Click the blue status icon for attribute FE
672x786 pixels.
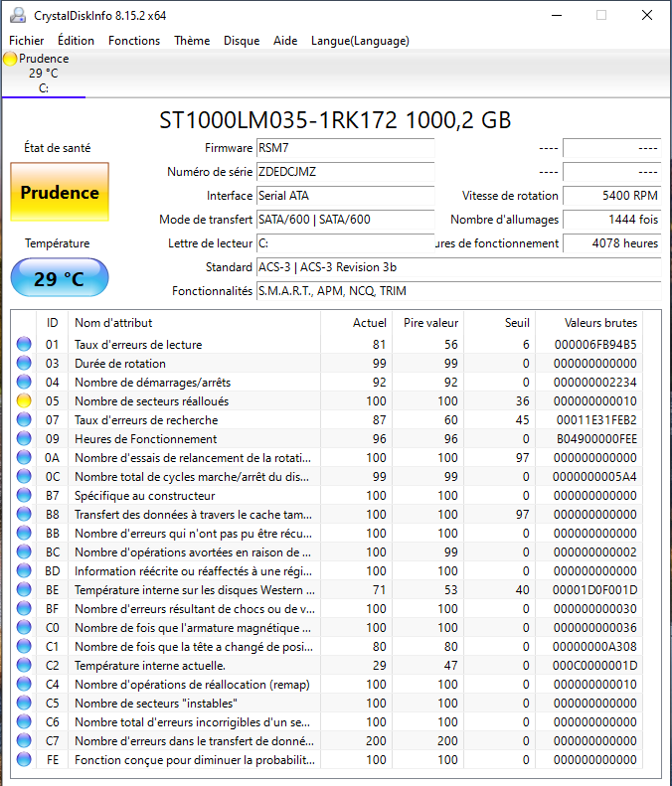[x=24, y=760]
